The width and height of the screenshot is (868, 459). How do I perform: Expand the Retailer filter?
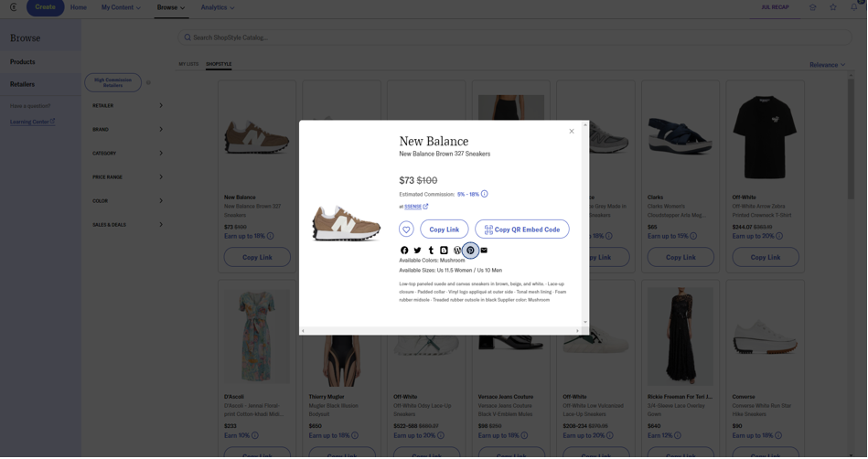pos(127,106)
